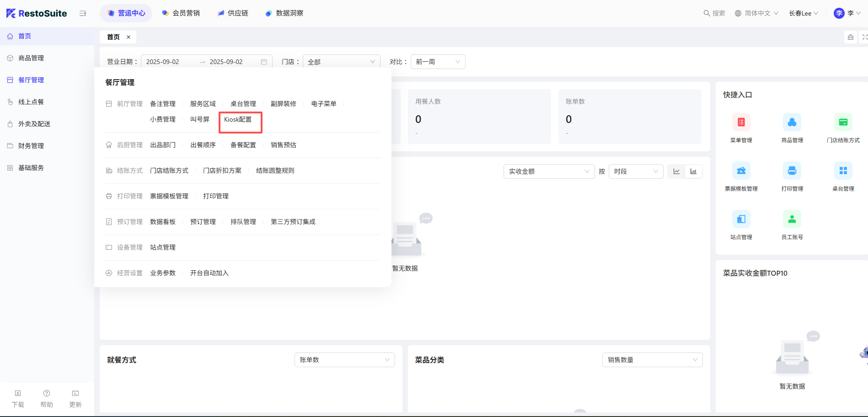
Task: Expand the 简体中文 language selector
Action: [x=757, y=13]
